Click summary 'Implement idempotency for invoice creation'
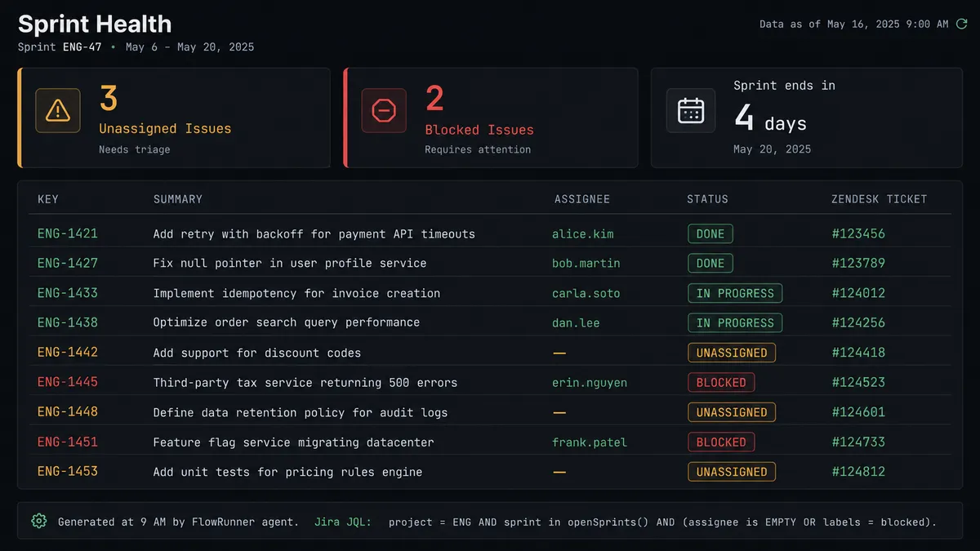The image size is (980, 551). point(296,293)
